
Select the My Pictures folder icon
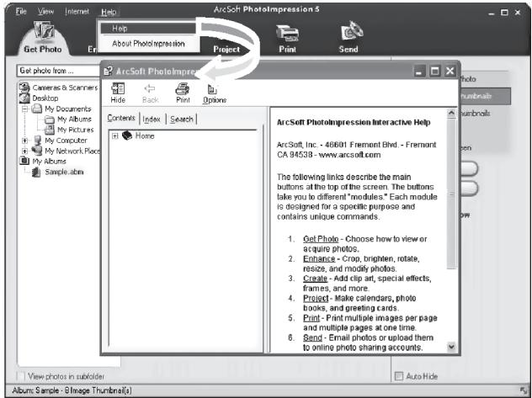coord(50,130)
